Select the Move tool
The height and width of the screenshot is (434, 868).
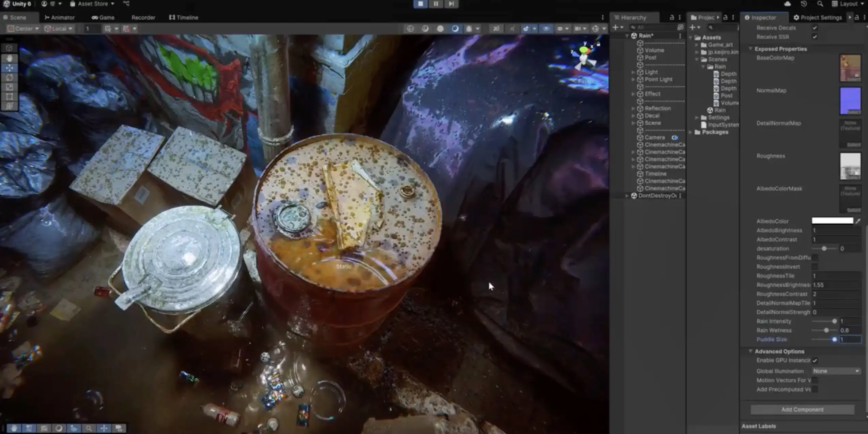tap(10, 68)
